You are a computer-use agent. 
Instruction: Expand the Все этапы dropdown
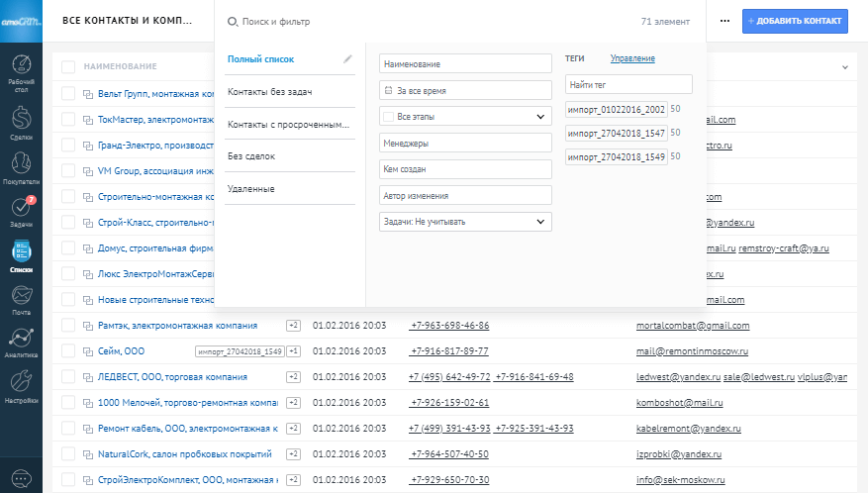coord(465,117)
